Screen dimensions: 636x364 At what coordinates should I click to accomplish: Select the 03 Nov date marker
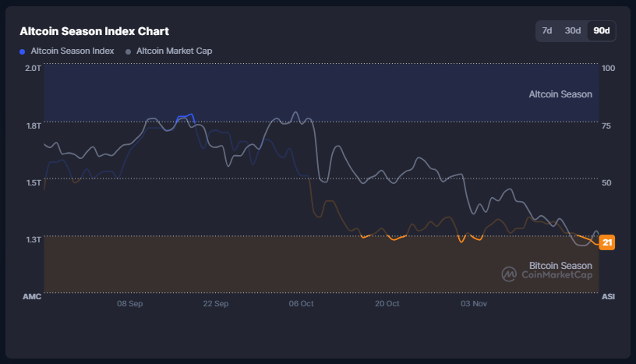[x=474, y=304]
